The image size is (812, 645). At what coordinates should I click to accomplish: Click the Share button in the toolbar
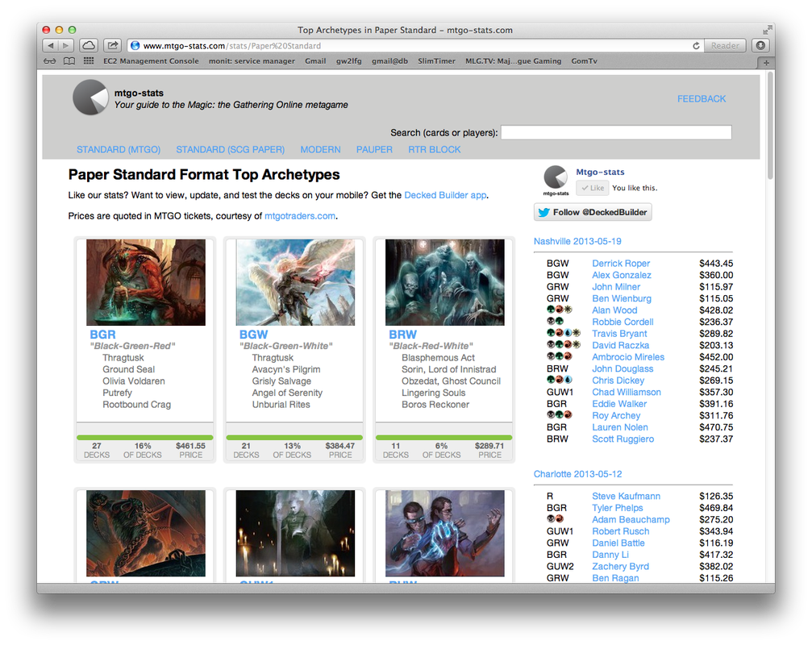point(113,46)
